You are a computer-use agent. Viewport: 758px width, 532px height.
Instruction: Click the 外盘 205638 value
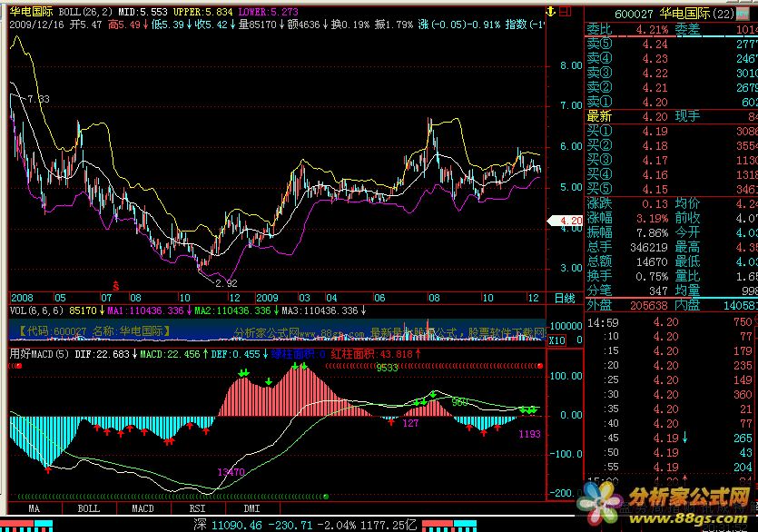tap(649, 305)
